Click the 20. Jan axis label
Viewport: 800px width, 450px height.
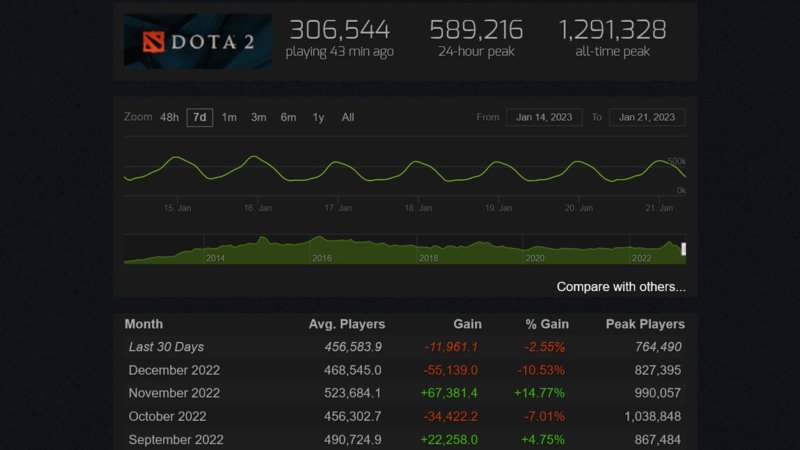point(579,208)
